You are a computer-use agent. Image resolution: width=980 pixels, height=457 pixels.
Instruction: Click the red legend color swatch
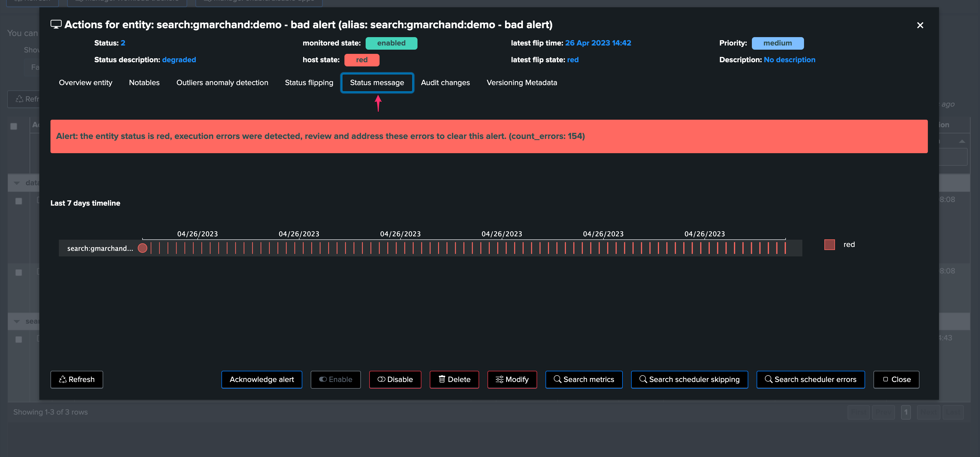pyautogui.click(x=829, y=244)
